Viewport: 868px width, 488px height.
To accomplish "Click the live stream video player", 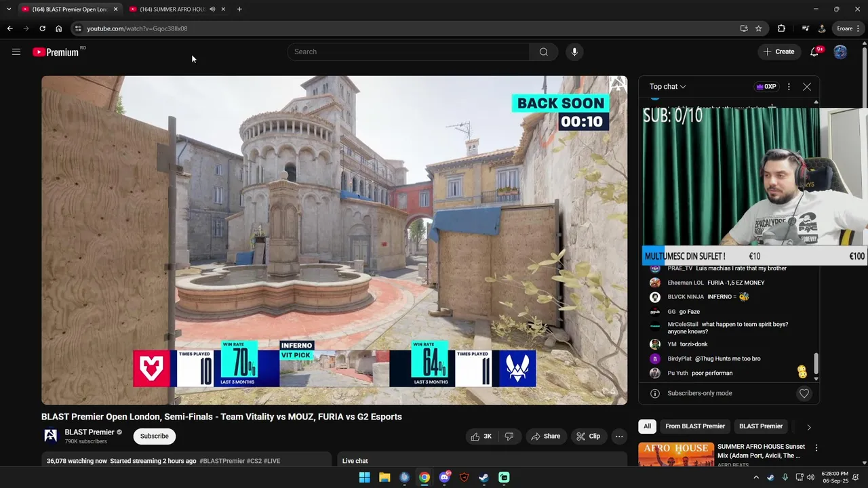I will point(334,240).
